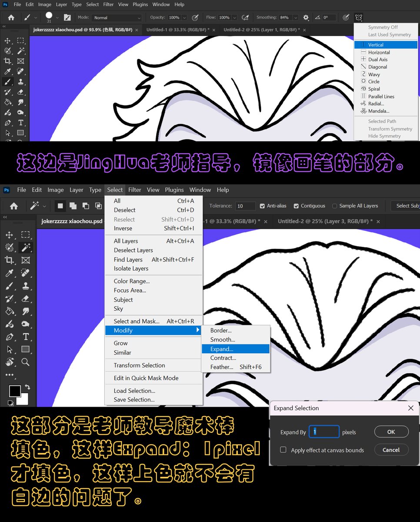This screenshot has height=522, width=420.
Task: Expand the Opacity 100% slider arrow
Action: [x=184, y=18]
